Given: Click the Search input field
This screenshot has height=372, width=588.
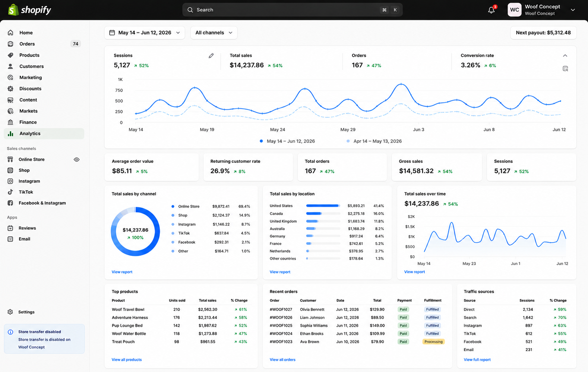Looking at the screenshot, I should (293, 10).
